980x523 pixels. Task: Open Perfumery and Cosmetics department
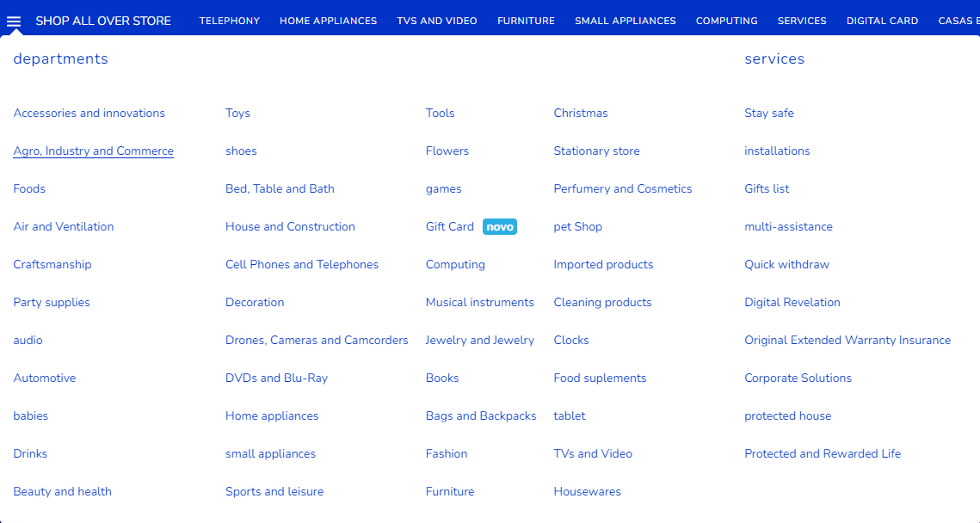(x=623, y=188)
